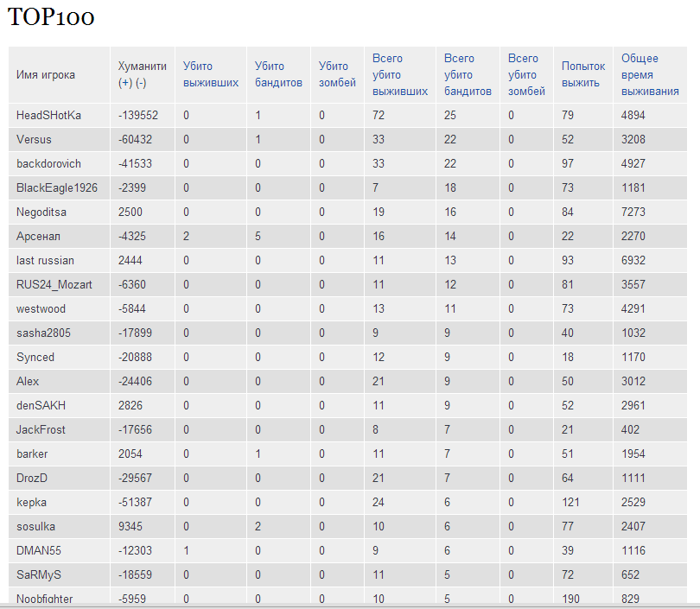The width and height of the screenshot is (700, 609).
Task: Sort by Всего убито бандитов header
Action: tap(468, 75)
